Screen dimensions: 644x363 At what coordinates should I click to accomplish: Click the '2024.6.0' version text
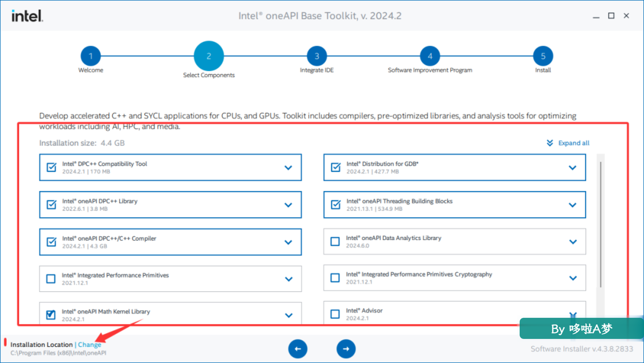click(358, 246)
